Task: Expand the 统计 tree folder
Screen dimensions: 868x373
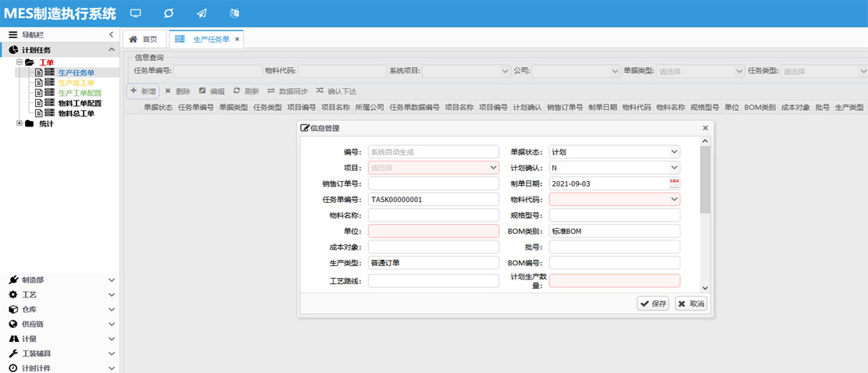Action: point(20,123)
